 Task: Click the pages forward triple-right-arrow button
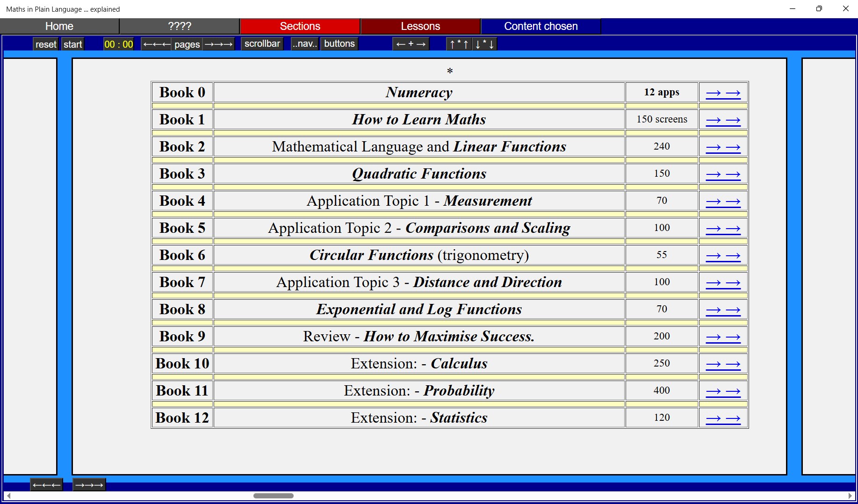(x=218, y=44)
